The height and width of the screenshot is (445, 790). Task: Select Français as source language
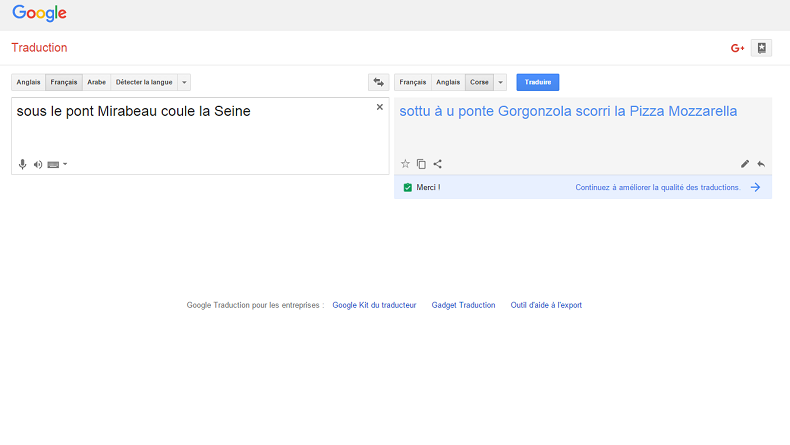coord(63,82)
